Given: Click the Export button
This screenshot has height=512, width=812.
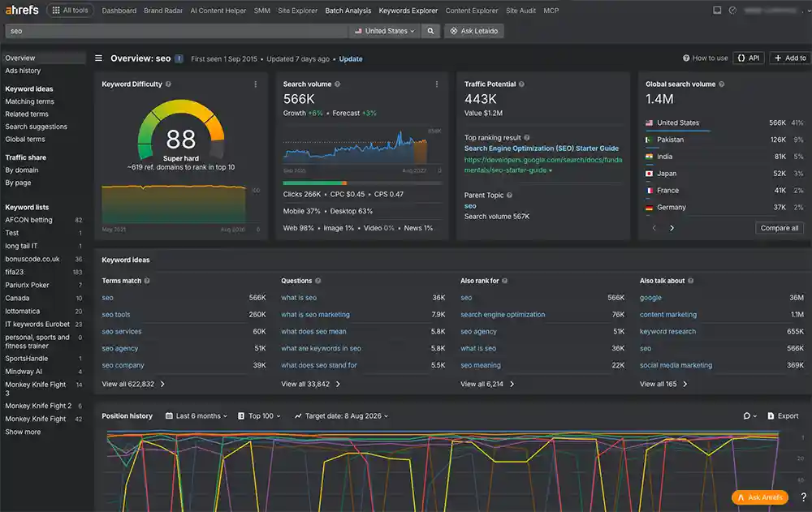Looking at the screenshot, I should [x=783, y=415].
